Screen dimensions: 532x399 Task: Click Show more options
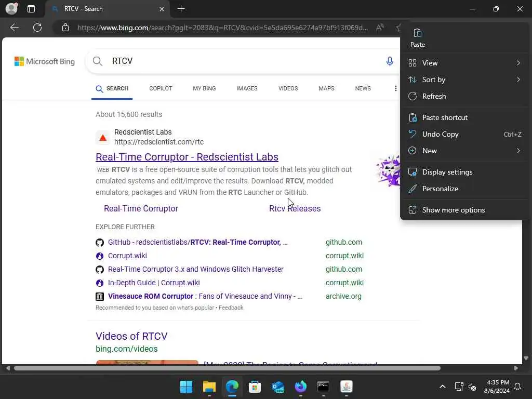[x=464, y=210]
